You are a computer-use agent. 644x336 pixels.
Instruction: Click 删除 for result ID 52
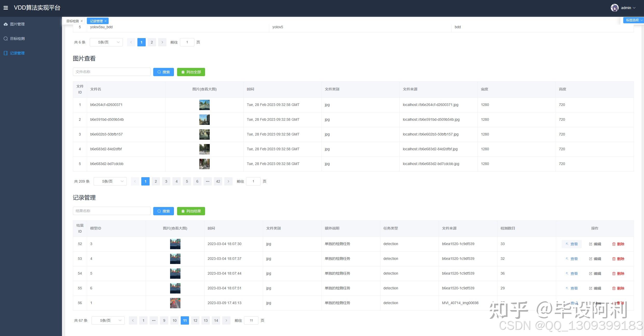pyautogui.click(x=618, y=244)
